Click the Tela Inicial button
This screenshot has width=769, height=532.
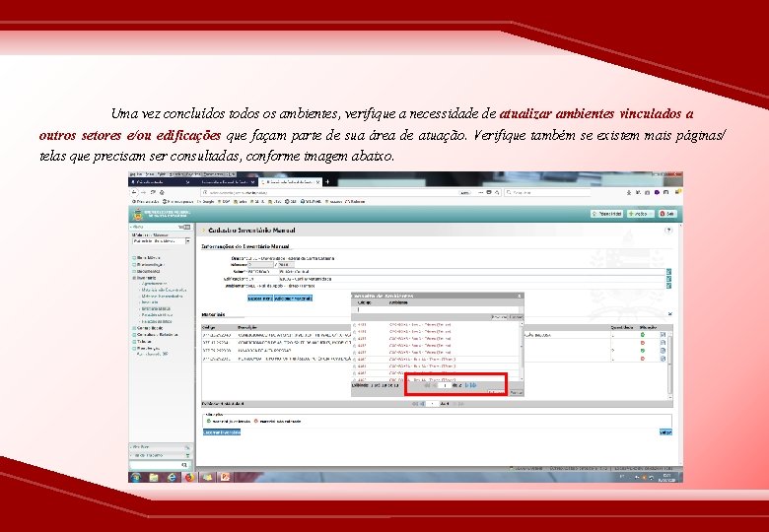607,214
